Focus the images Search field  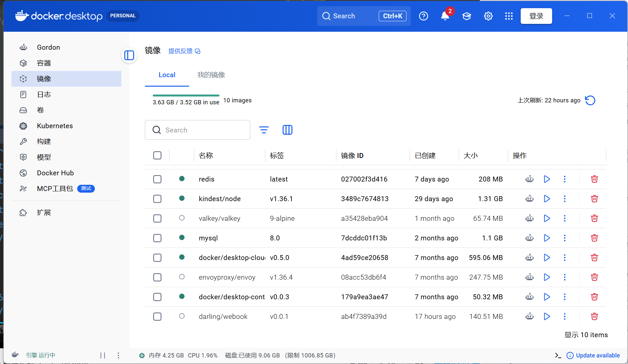198,130
